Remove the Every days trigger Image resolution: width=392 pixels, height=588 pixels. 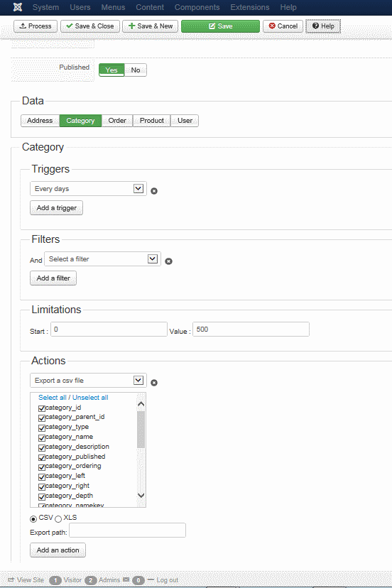coord(154,191)
